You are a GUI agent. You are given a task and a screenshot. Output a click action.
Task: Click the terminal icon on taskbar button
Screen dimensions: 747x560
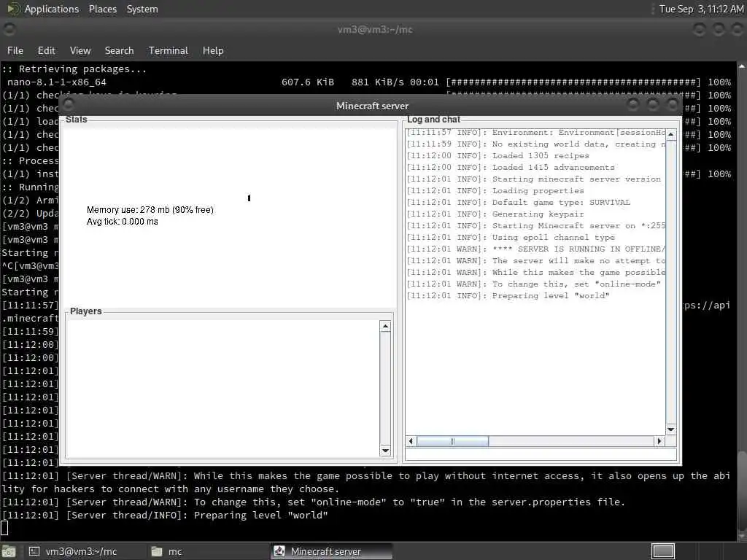(34, 551)
